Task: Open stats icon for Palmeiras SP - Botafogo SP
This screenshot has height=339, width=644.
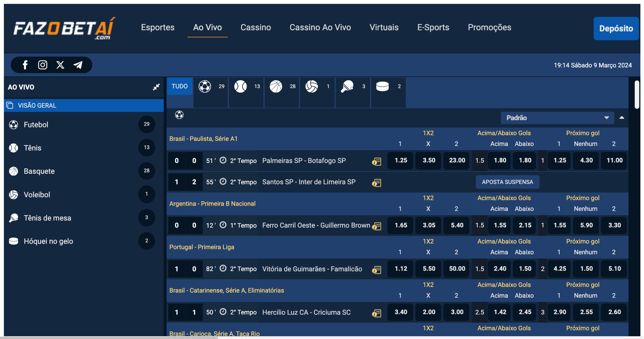Action: click(376, 161)
